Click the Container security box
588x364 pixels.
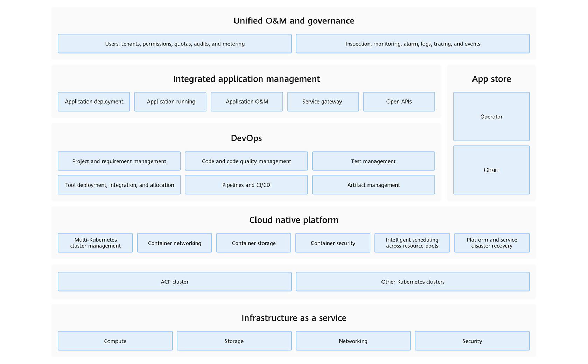[333, 243]
